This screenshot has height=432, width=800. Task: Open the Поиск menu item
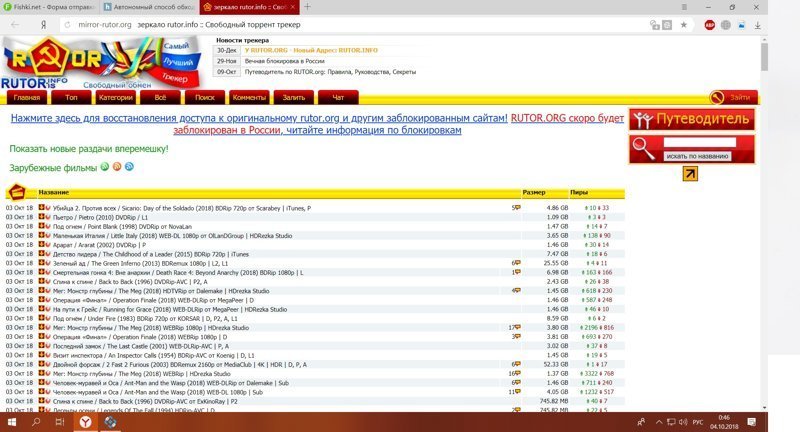(205, 97)
